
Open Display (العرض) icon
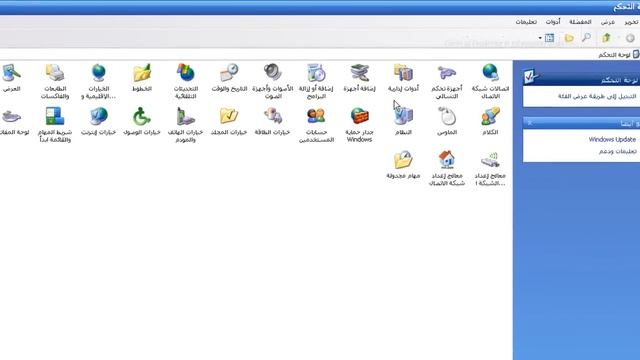11,73
